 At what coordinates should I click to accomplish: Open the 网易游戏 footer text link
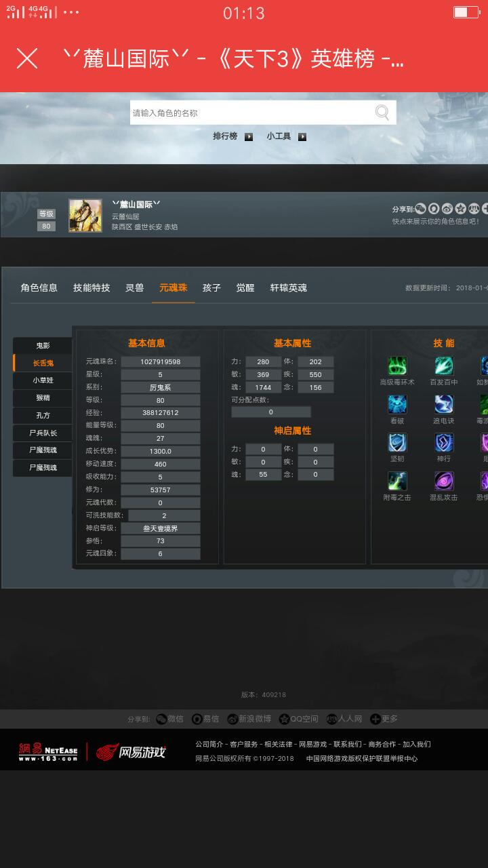(x=313, y=744)
